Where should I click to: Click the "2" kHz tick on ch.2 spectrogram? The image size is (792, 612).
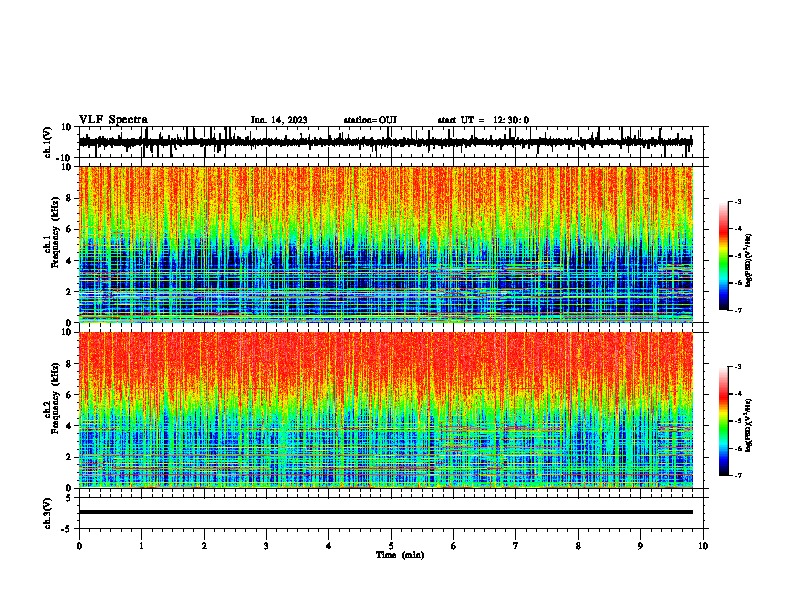coord(70,457)
